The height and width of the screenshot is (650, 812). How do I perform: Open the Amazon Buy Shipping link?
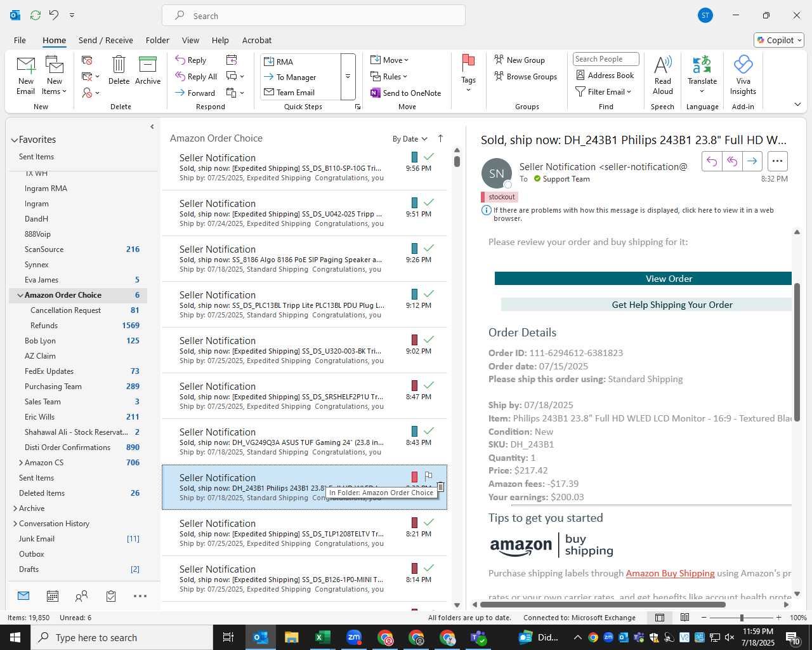pos(670,573)
